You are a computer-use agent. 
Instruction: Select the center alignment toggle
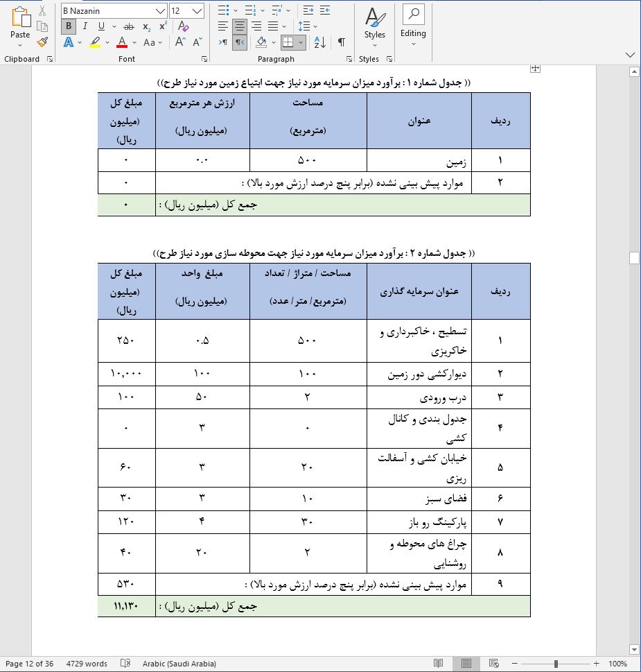[x=239, y=26]
